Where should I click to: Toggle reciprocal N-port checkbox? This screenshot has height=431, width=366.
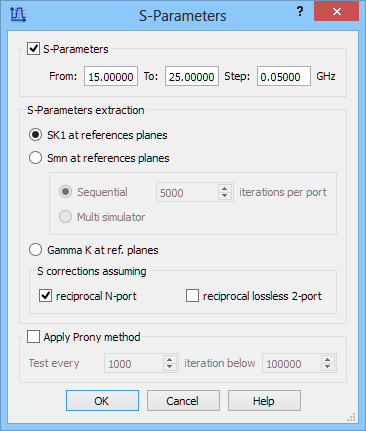coord(45,296)
